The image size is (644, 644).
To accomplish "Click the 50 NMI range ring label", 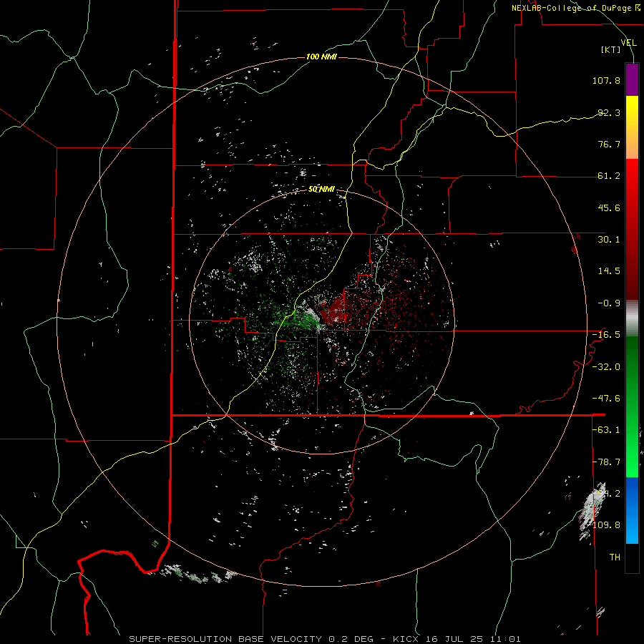I will (x=321, y=190).
